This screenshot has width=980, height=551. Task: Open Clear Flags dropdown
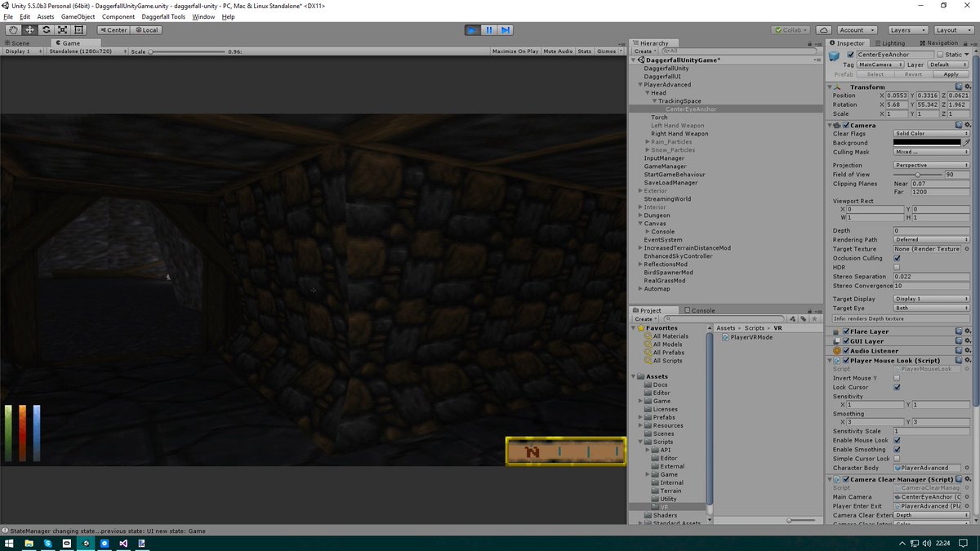click(x=931, y=133)
